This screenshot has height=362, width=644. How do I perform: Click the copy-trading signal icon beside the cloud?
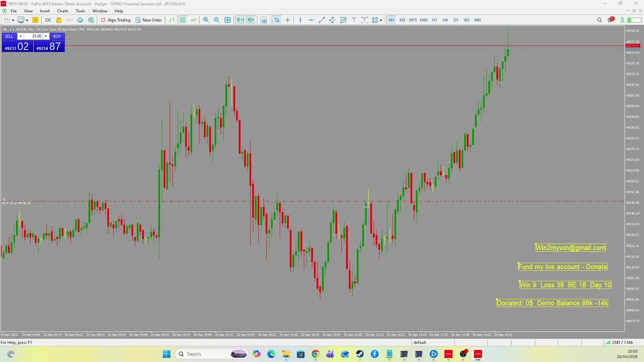point(91,20)
